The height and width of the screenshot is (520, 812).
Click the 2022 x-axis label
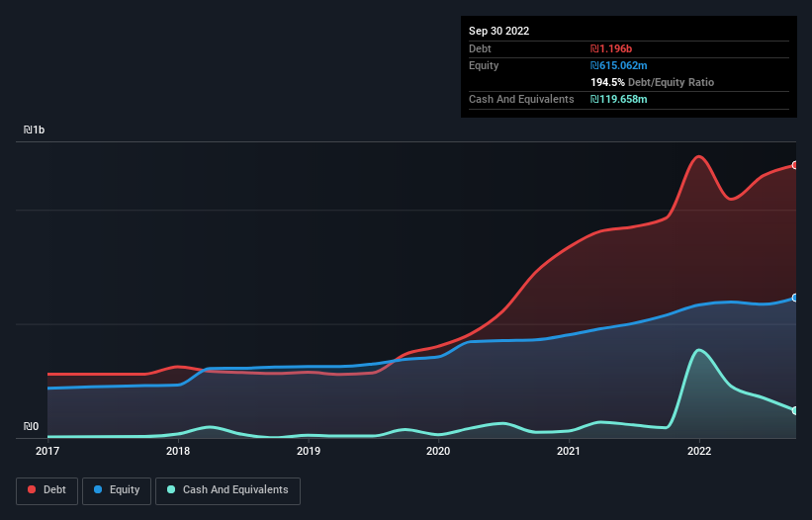[699, 451]
